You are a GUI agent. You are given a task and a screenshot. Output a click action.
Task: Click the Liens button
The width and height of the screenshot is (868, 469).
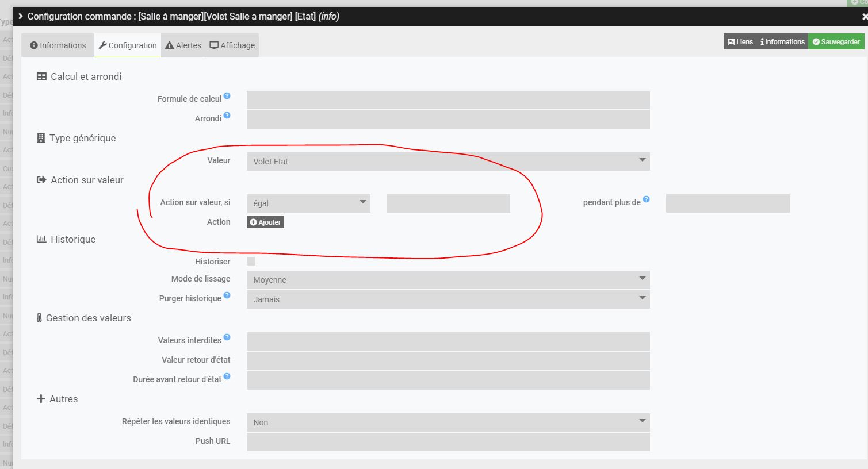point(740,41)
